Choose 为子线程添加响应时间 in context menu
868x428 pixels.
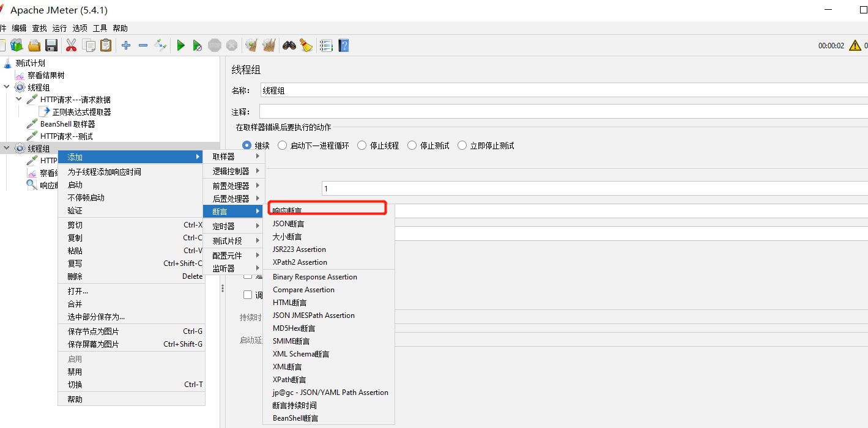[132, 172]
